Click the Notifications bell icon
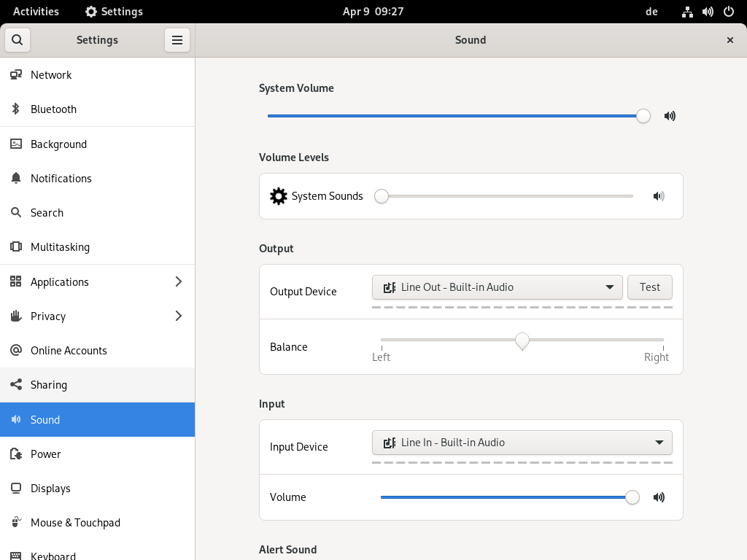Image resolution: width=747 pixels, height=560 pixels. tap(16, 179)
